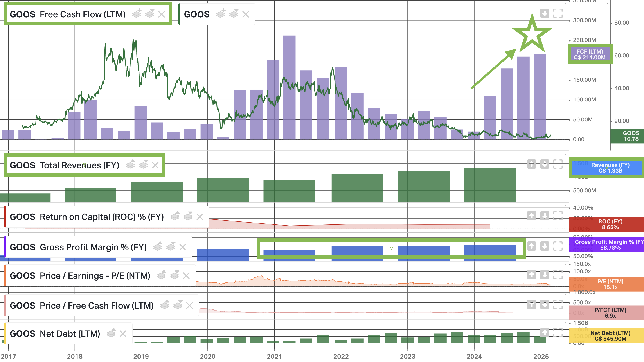Viewport: 644px width, 362px height.
Task: Click the 2021 label on the time axis
Action: [274, 356]
